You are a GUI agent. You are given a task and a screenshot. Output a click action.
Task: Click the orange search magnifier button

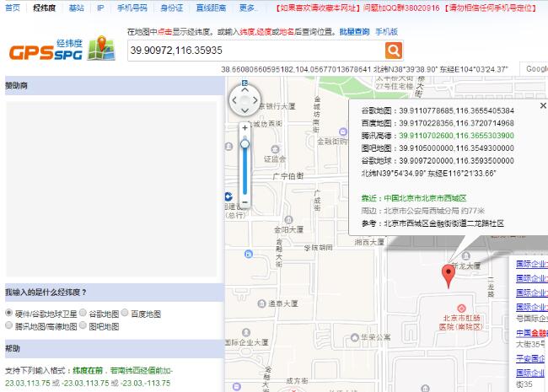(x=394, y=51)
